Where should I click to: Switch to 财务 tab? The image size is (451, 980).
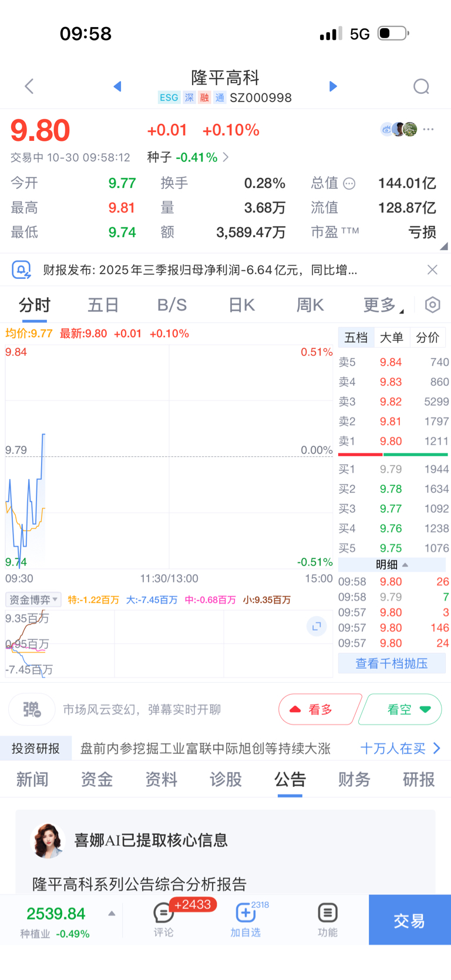354,779
